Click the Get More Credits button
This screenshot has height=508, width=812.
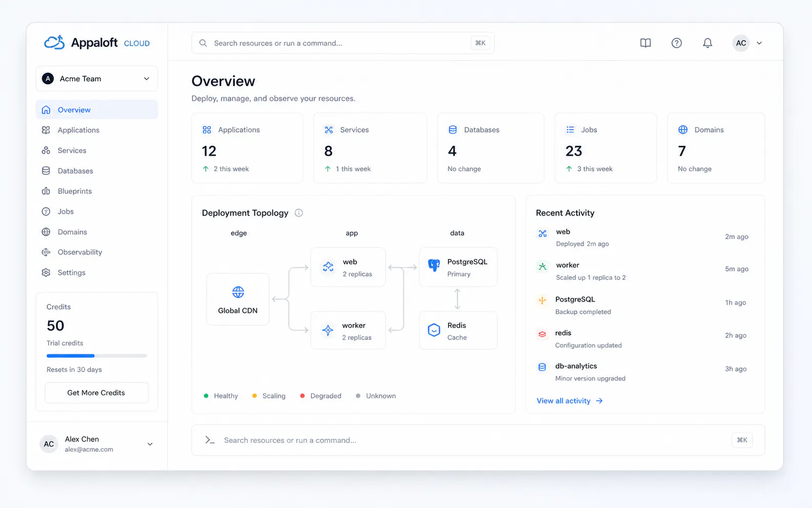(97, 393)
